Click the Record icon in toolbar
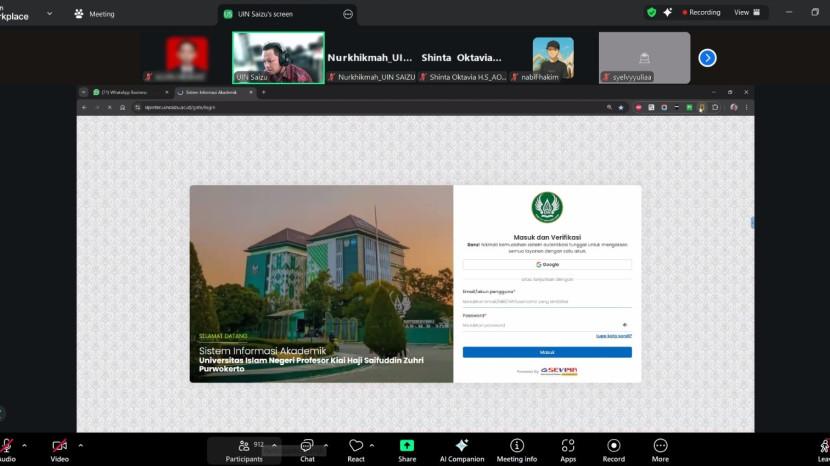This screenshot has width=830, height=466. pyautogui.click(x=614, y=446)
